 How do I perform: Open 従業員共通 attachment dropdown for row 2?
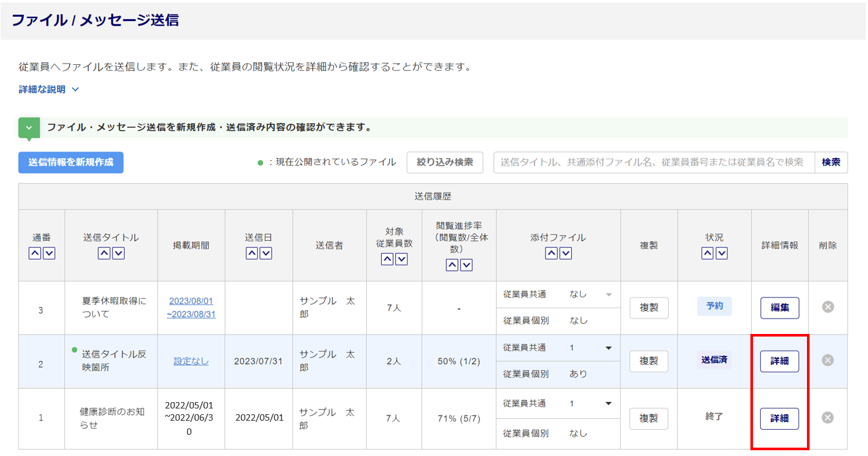(608, 348)
